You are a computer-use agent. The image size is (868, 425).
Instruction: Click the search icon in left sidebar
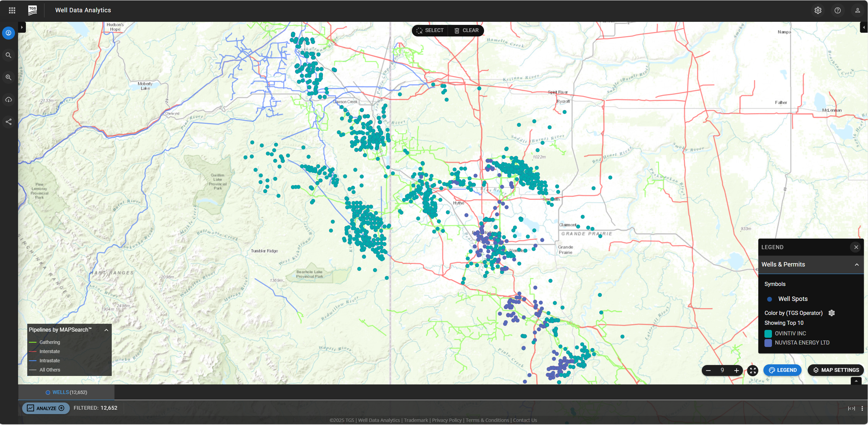[x=9, y=55]
